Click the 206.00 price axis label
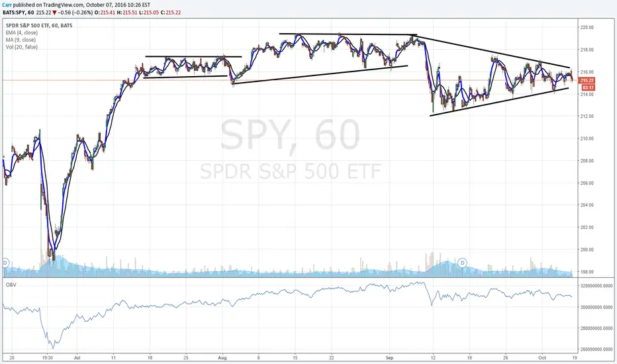 [x=587, y=183]
